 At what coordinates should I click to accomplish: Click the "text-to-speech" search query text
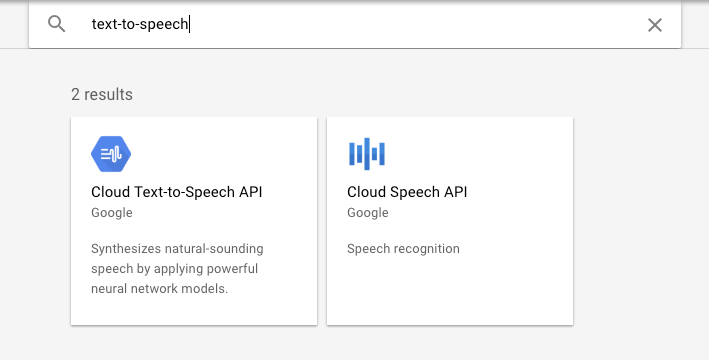pos(140,24)
